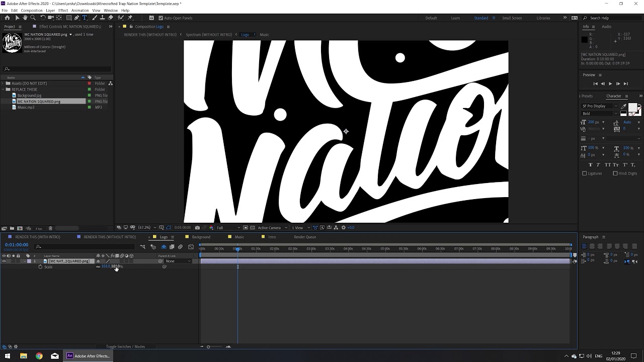Select the Eraser tool
The width and height of the screenshot is (644, 362).
tap(111, 18)
